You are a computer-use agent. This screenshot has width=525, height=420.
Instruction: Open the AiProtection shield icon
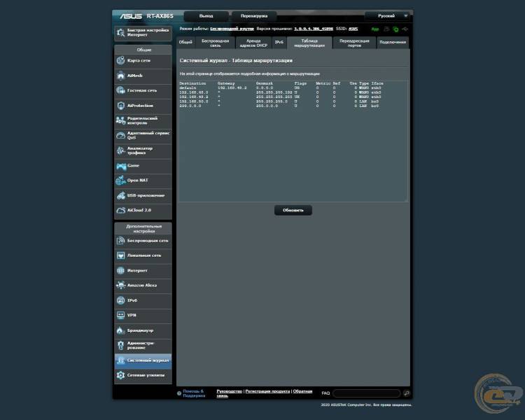[x=120, y=106]
